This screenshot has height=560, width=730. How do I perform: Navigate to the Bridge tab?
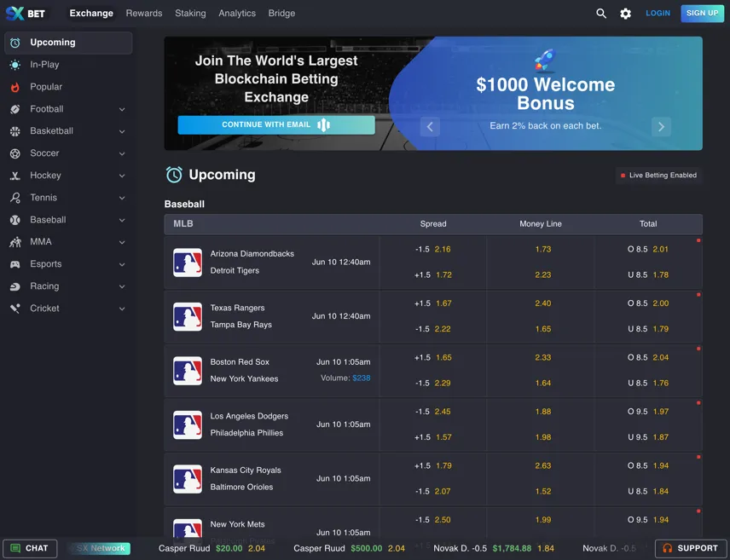click(x=281, y=13)
